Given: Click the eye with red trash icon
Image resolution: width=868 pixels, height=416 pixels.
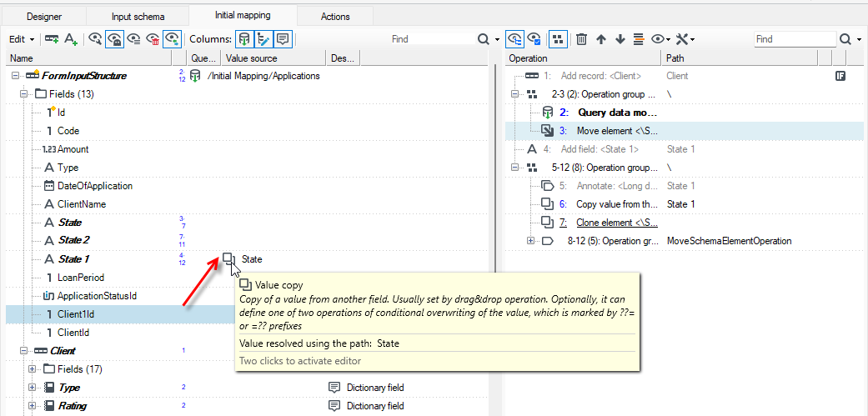Looking at the screenshot, I should 153,39.
